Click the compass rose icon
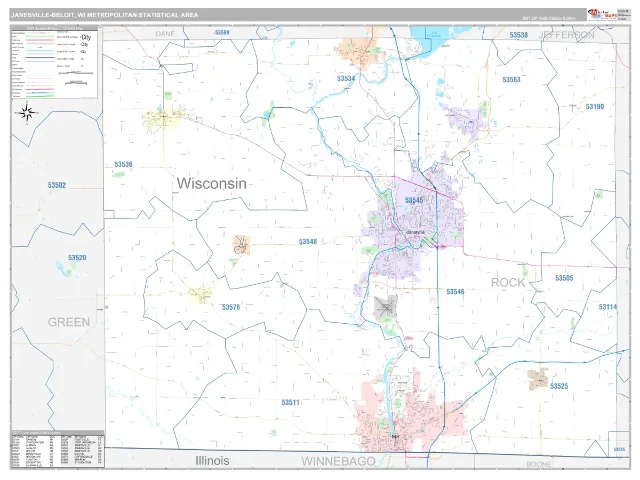 click(27, 113)
